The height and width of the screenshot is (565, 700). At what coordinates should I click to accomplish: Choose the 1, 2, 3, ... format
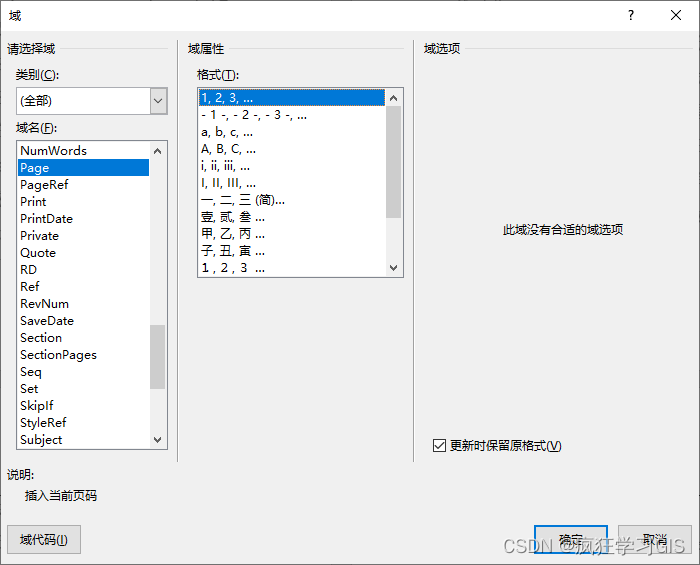pyautogui.click(x=292, y=98)
